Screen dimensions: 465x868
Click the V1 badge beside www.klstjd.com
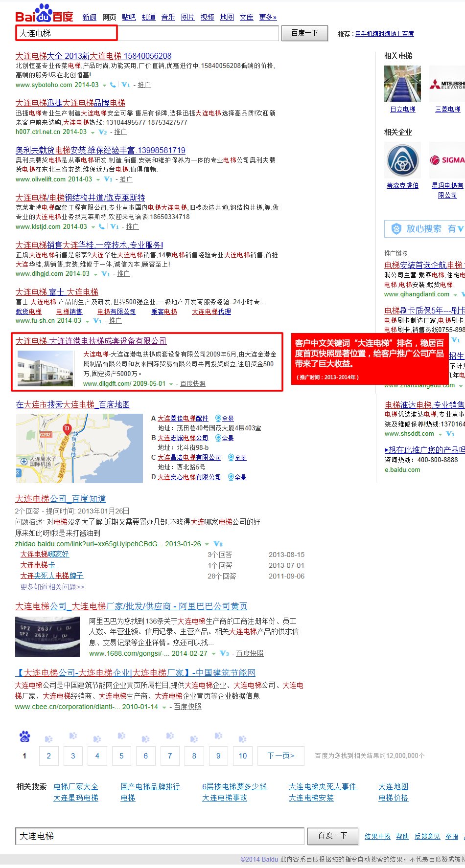(115, 226)
